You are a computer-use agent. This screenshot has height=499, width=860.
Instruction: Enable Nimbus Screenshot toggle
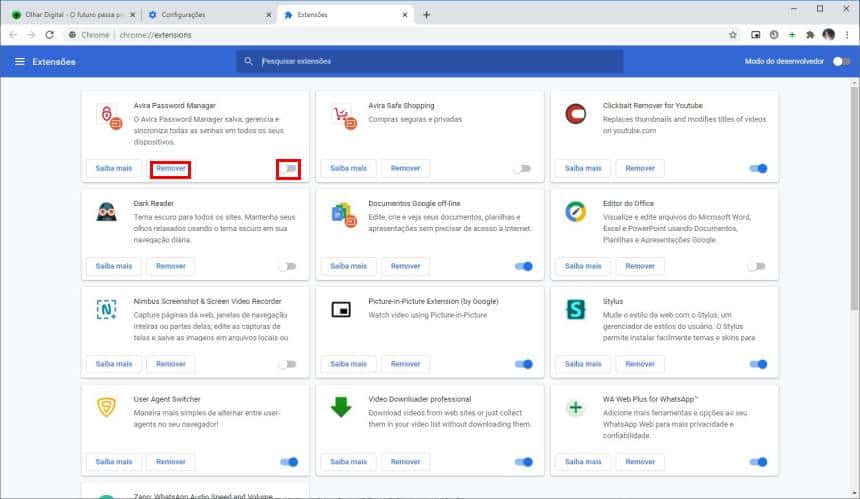coord(288,364)
